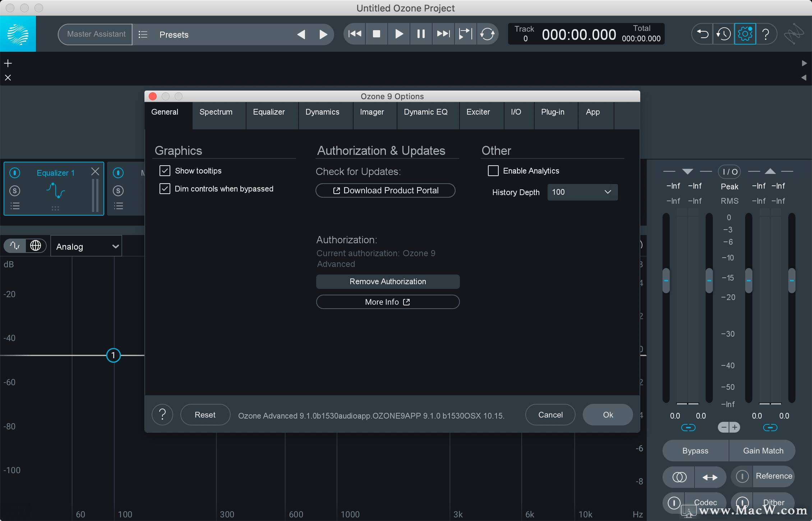Click Remove Authorization button
812x521 pixels.
click(x=388, y=282)
